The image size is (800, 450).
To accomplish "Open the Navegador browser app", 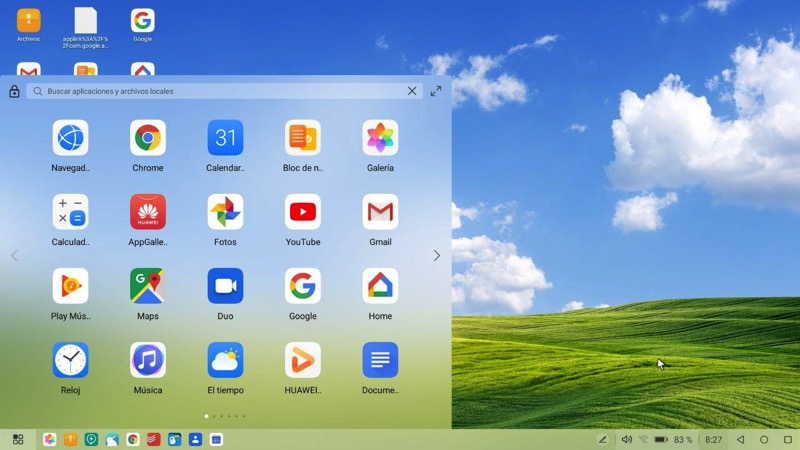I will point(70,138).
